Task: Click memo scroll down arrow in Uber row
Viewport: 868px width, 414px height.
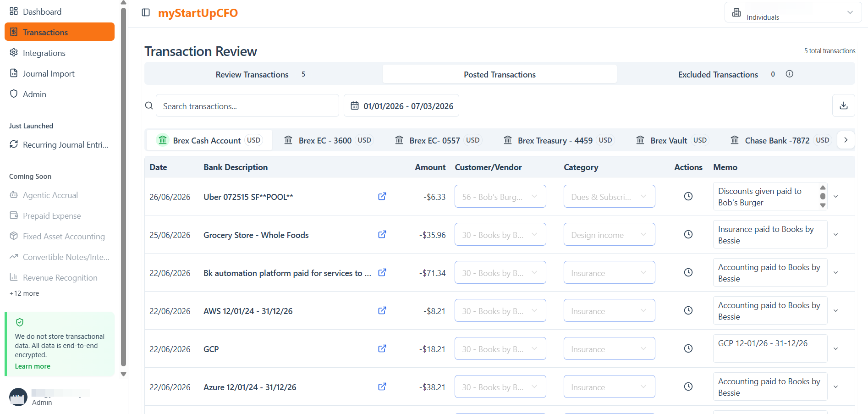Action: tap(823, 205)
